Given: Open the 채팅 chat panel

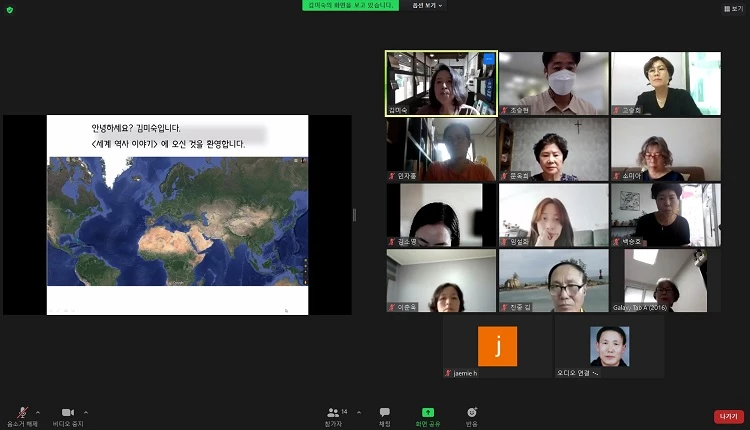Looking at the screenshot, I should 384,415.
